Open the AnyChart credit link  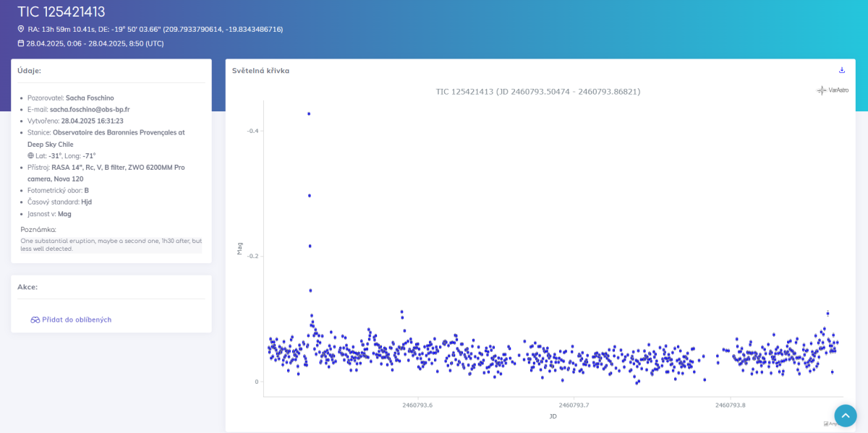click(831, 424)
